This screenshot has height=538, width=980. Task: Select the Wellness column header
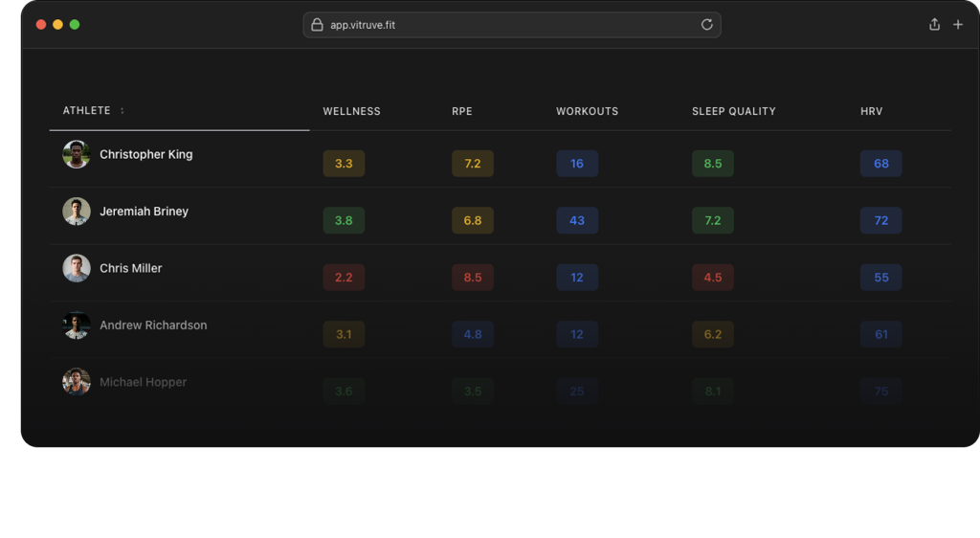coord(351,111)
